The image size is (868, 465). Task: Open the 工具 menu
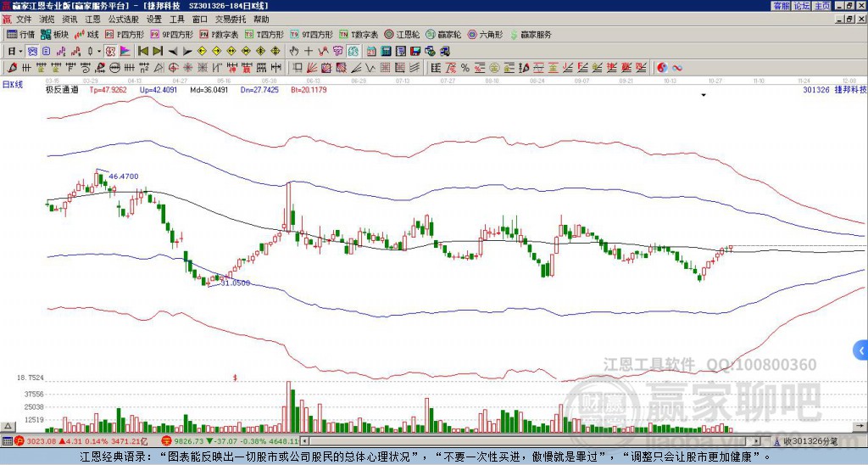pyautogui.click(x=176, y=20)
